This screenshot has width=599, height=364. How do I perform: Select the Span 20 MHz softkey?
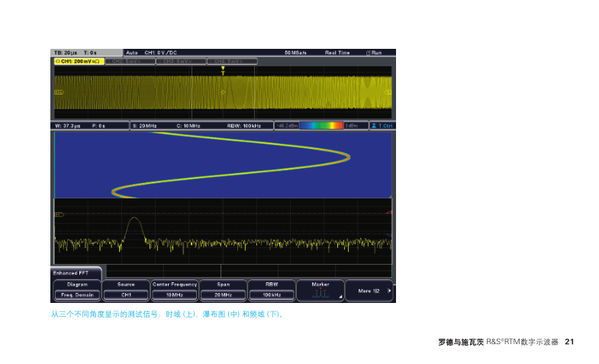(x=223, y=290)
